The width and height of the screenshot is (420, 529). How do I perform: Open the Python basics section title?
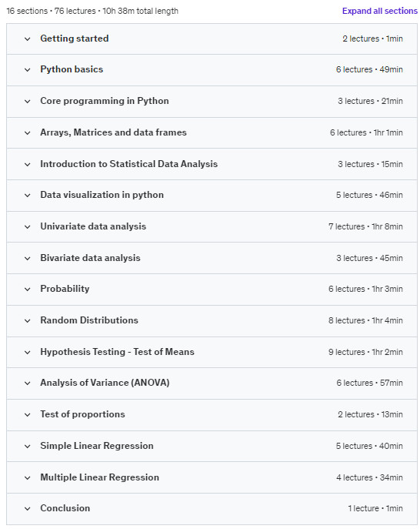coord(72,69)
